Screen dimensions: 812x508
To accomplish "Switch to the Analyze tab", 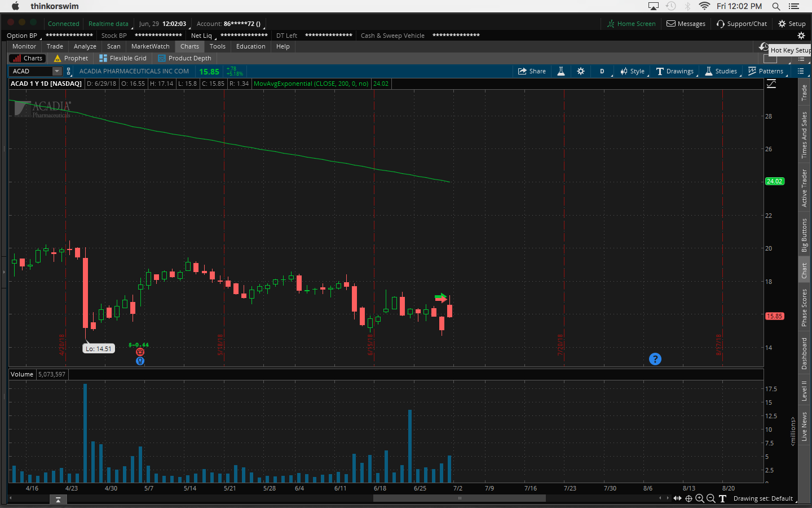I will click(85, 46).
